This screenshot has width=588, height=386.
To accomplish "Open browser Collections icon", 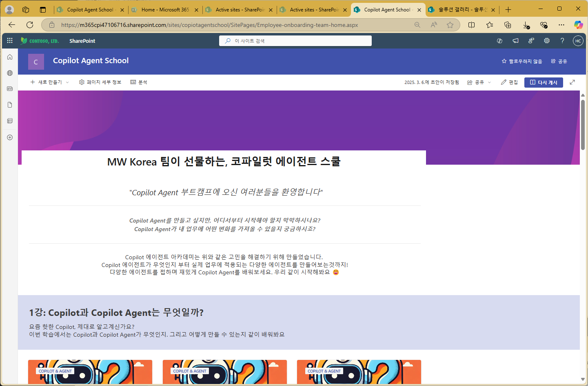I will 508,25.
